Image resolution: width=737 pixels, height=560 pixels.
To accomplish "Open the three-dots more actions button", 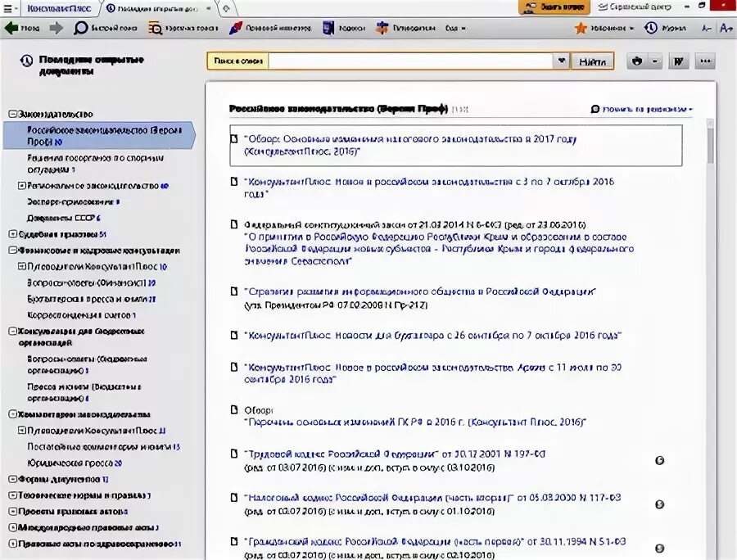I will click(x=705, y=61).
